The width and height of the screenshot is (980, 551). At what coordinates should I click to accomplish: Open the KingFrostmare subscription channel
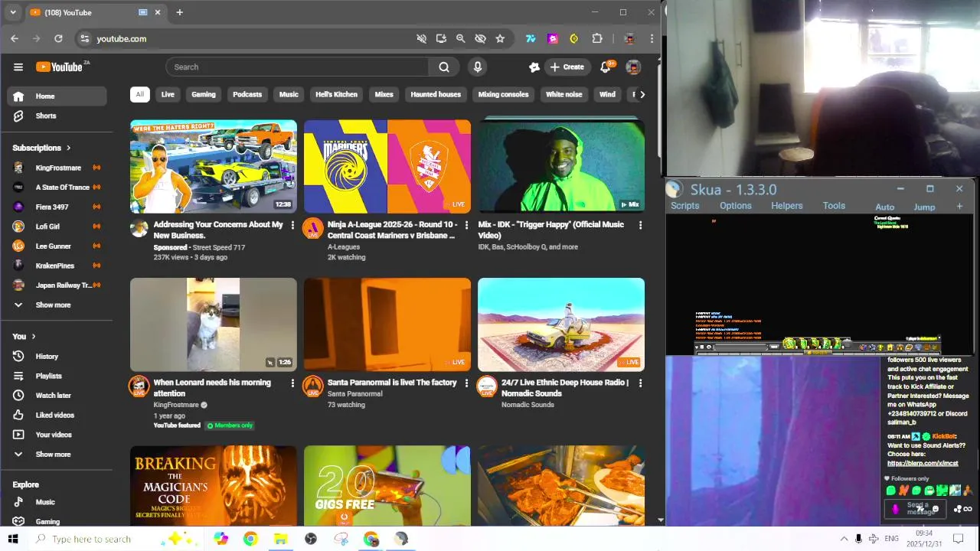(57, 168)
